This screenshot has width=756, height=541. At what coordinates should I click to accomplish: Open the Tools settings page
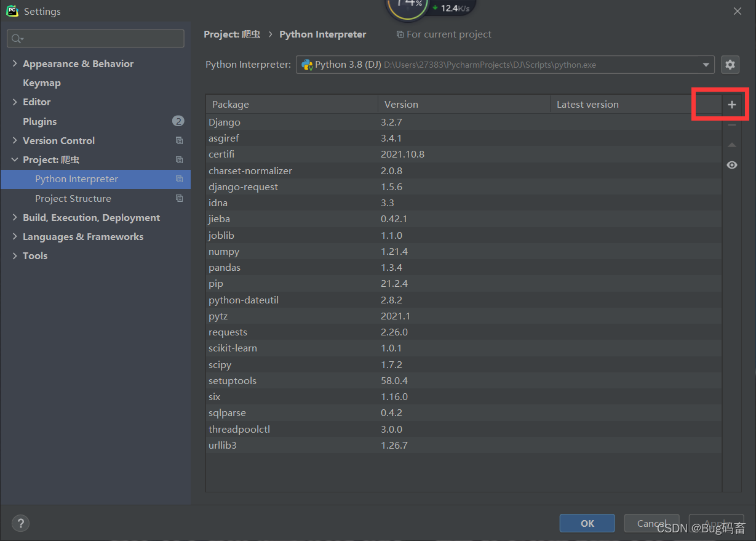[x=35, y=255]
